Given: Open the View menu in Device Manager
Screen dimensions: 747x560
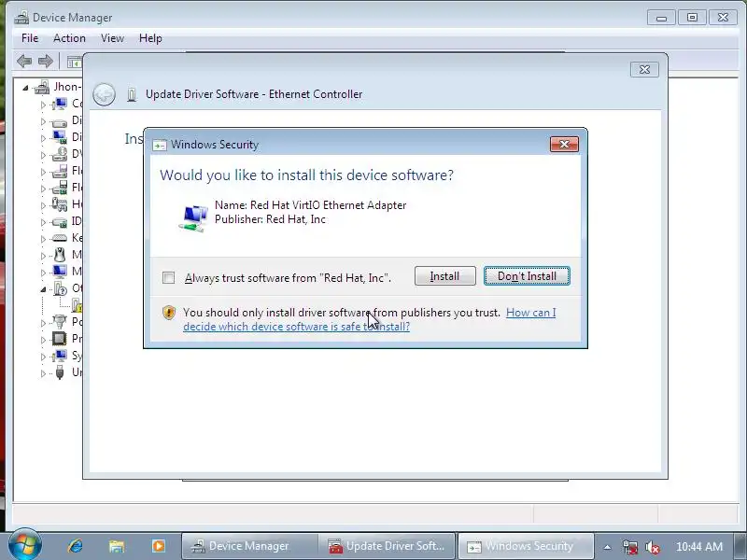Looking at the screenshot, I should tap(112, 38).
